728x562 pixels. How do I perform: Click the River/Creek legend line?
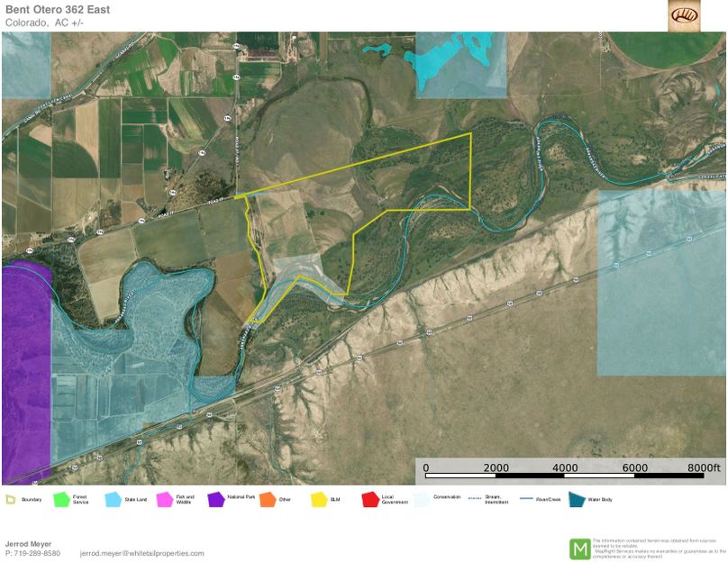coord(523,497)
